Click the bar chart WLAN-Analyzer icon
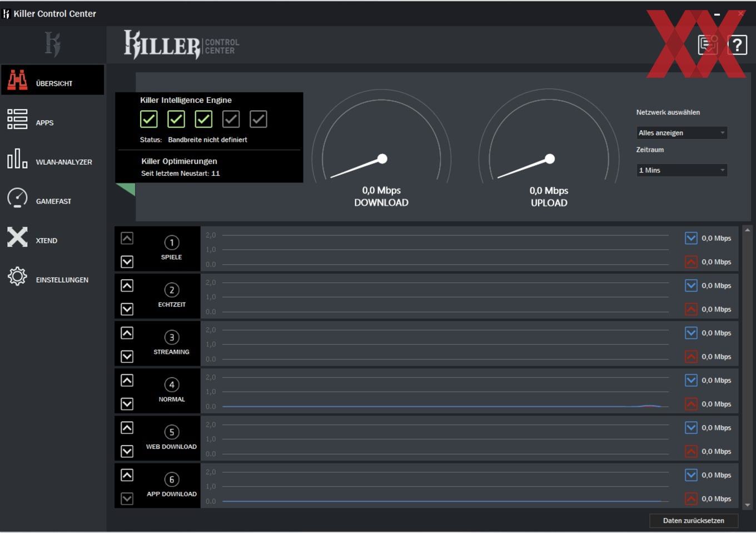 click(x=17, y=159)
